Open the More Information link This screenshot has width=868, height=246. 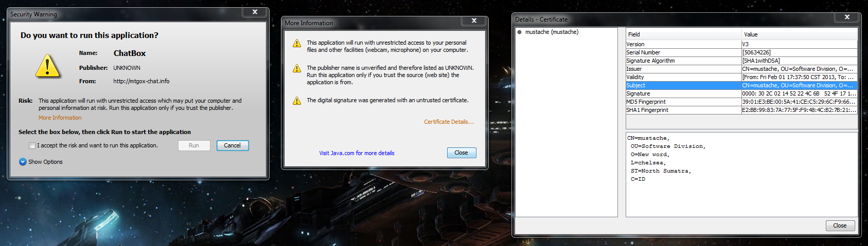[x=60, y=118]
